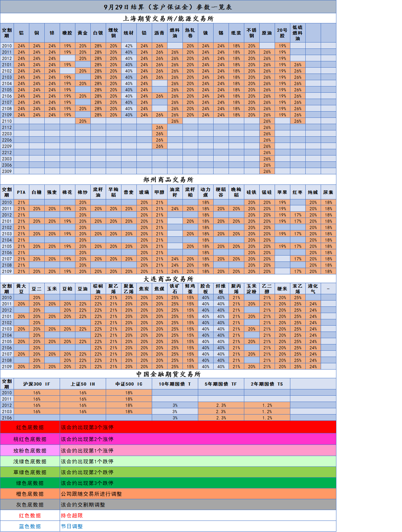Click the 鲜鸡蛋 column header
Image resolution: width=402 pixels, height=532 pixels.
click(x=190, y=289)
